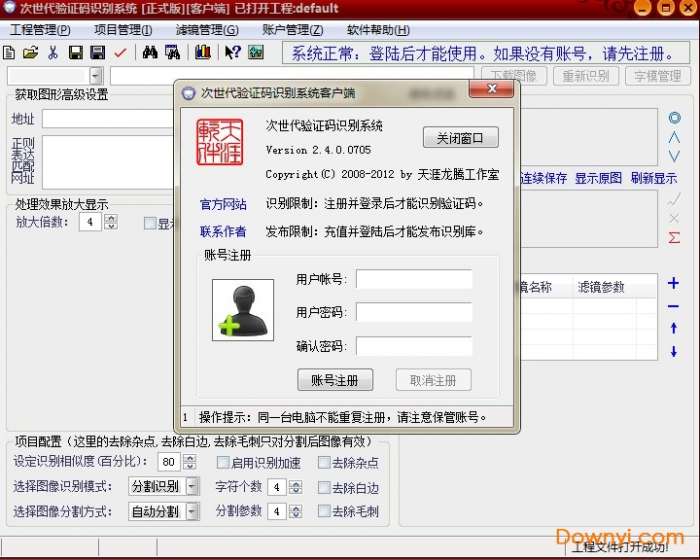Click the blue plus add-filter icon
The width and height of the screenshot is (700, 560).
(x=673, y=283)
